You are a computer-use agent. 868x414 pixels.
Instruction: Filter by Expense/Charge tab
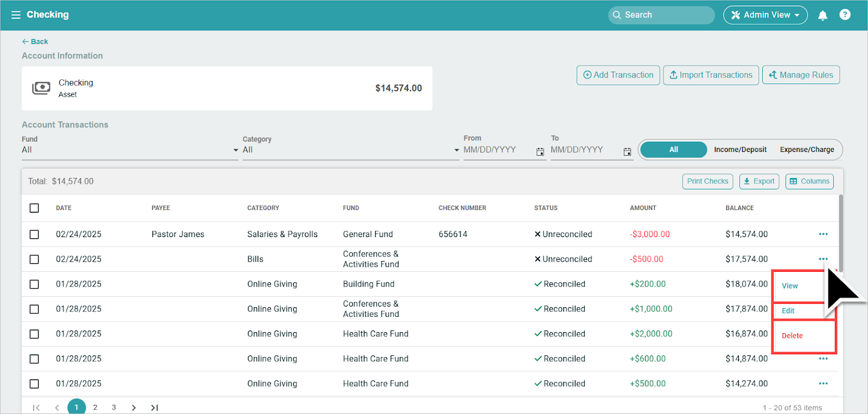807,150
